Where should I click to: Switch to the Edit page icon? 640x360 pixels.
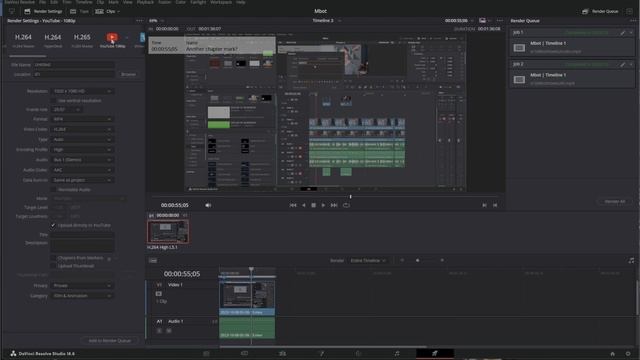tap(282, 353)
